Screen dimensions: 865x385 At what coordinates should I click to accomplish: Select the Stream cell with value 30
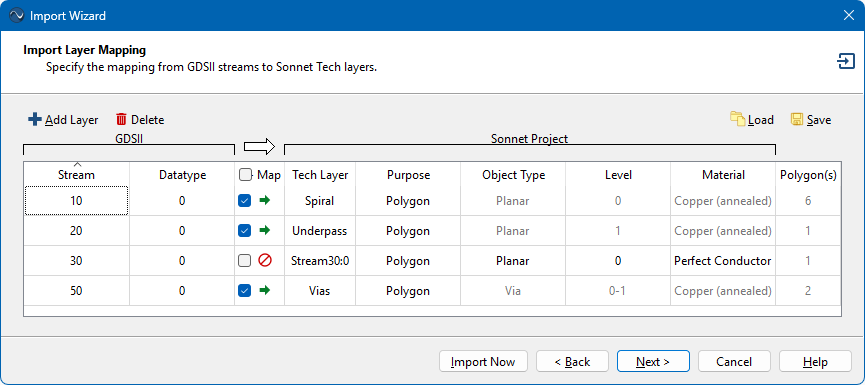point(77,261)
